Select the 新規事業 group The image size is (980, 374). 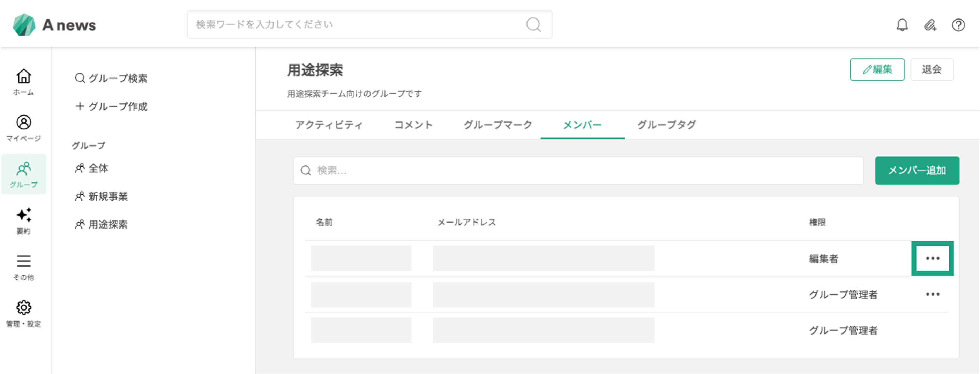101,196
